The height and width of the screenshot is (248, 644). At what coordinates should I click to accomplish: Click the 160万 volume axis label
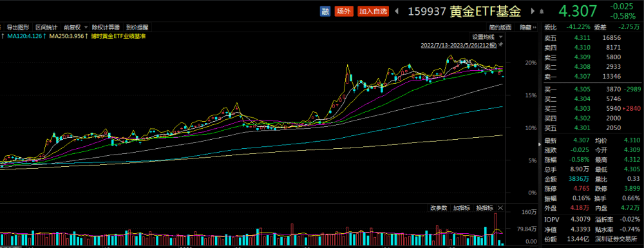pyautogui.click(x=529, y=213)
